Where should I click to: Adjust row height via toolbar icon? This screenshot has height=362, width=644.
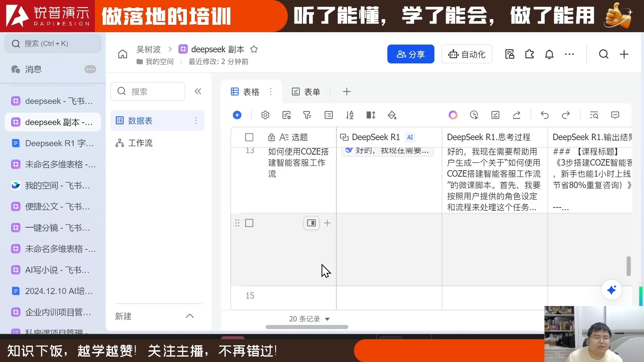371,115
